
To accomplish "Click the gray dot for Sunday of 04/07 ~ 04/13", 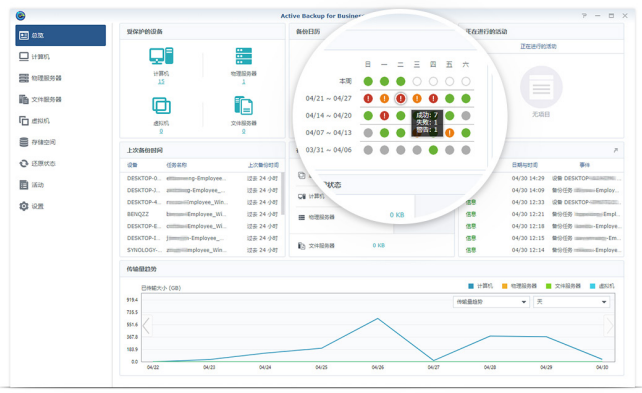I will point(368,133).
